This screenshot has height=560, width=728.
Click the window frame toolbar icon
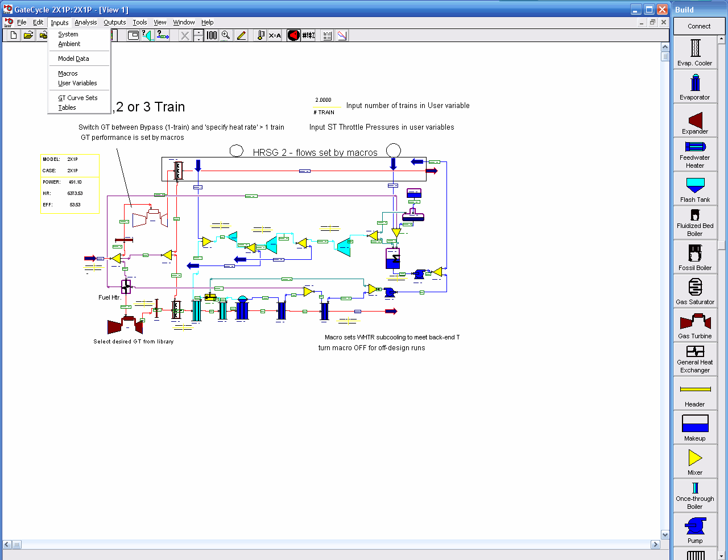(x=133, y=35)
